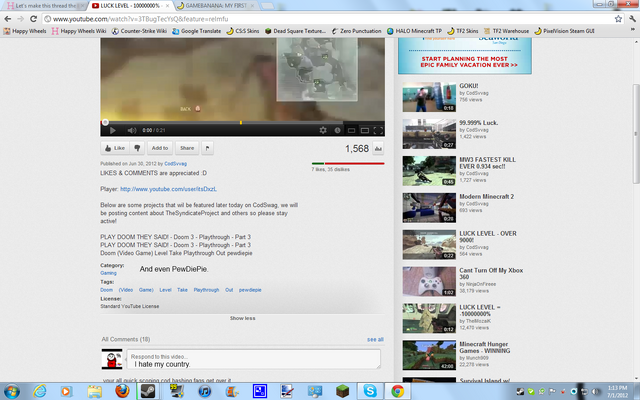This screenshot has width=640, height=400.
Task: Go back with browser back arrow
Action: 7,19
